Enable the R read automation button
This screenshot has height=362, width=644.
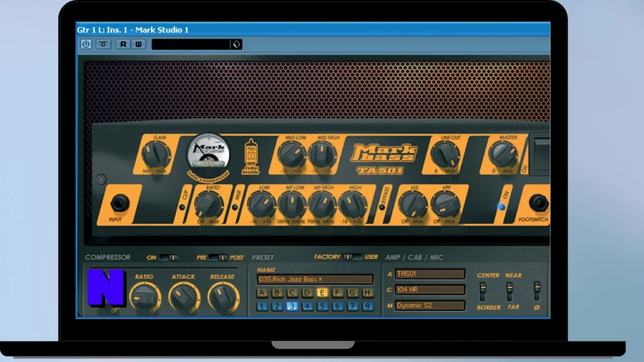pyautogui.click(x=123, y=44)
